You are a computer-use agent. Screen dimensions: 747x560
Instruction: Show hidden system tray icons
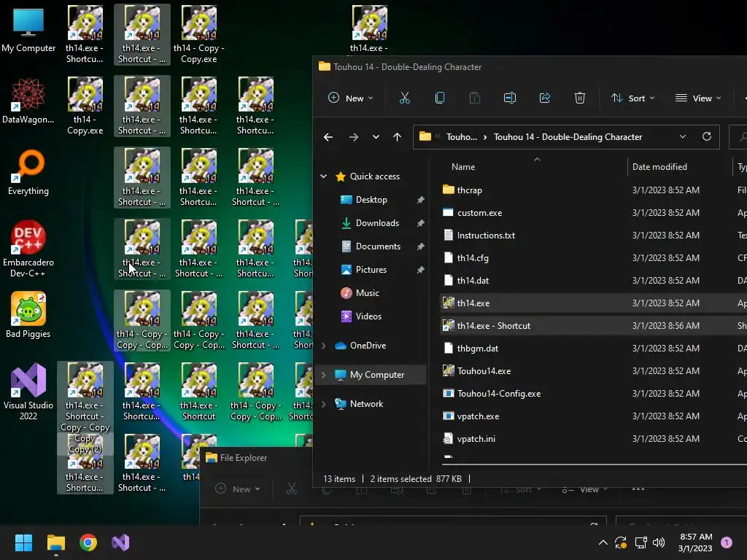click(x=603, y=542)
